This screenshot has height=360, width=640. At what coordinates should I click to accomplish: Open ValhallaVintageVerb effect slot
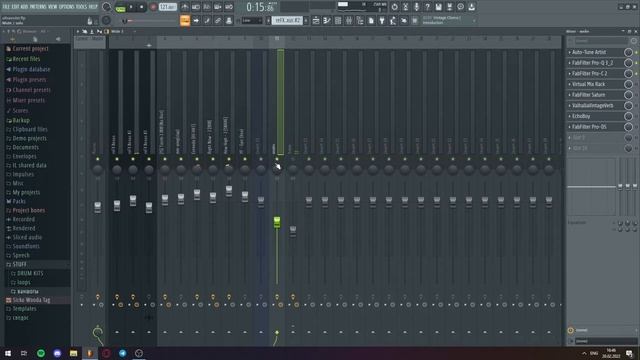click(592, 105)
